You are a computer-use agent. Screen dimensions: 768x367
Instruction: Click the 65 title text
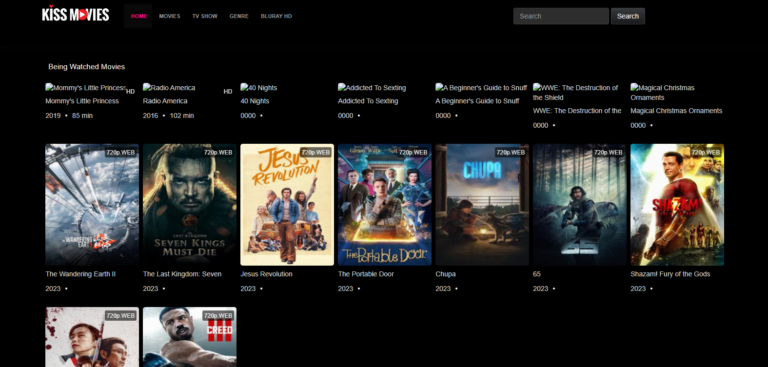pos(537,274)
